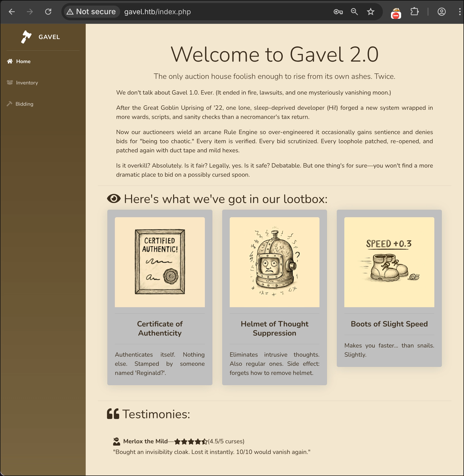Click the zoom magnifier icon
The width and height of the screenshot is (464, 476).
click(354, 12)
